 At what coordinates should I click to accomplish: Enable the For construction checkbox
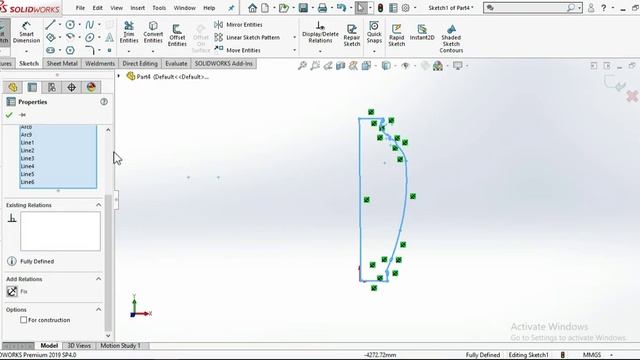point(24,320)
